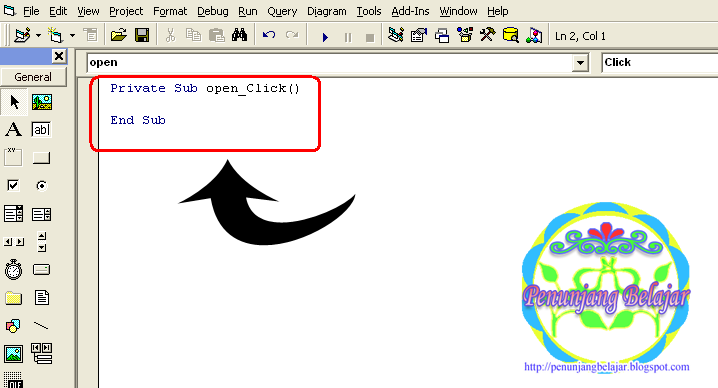Image resolution: width=718 pixels, height=388 pixels.
Task: Click the End Sub code line
Action: [138, 120]
